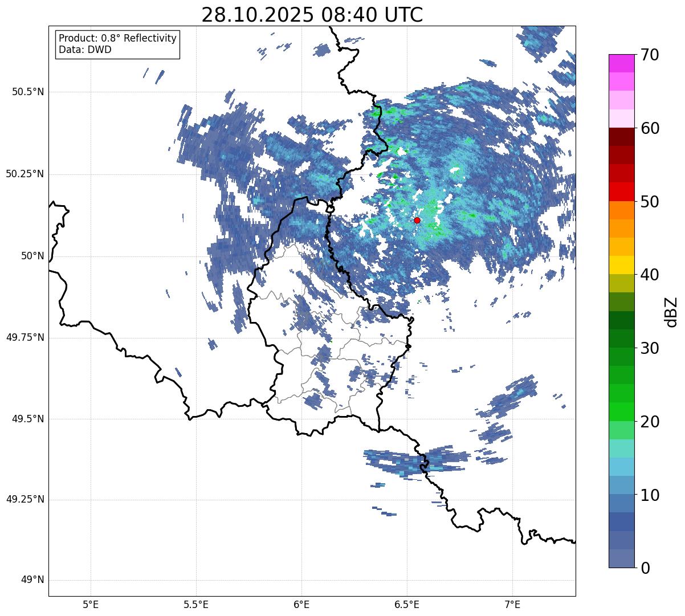Click the colorbar tick value 30

coord(650,348)
